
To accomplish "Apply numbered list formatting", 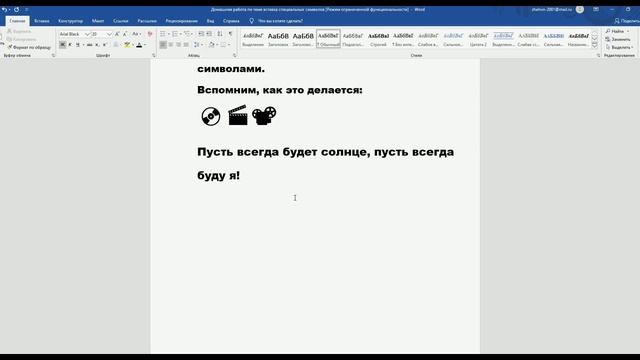I will 175,34.
